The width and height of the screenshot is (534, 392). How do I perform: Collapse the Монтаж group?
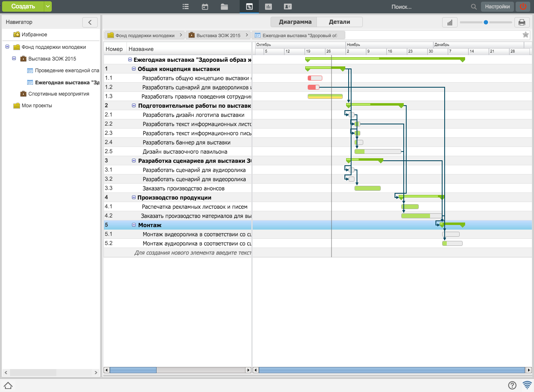pyautogui.click(x=134, y=225)
